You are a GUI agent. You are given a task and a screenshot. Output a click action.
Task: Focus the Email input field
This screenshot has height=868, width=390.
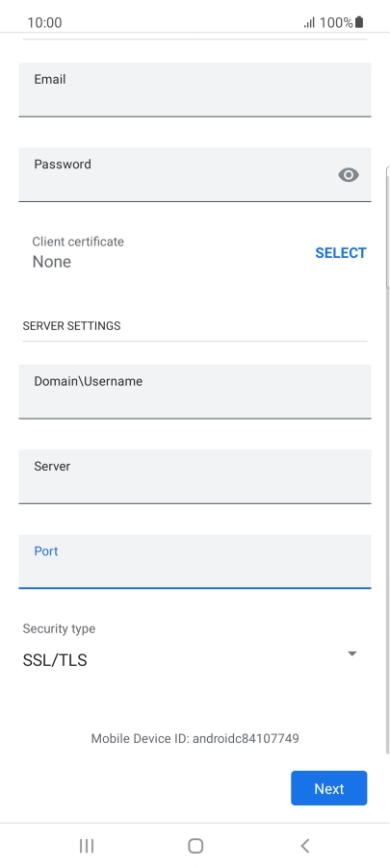click(195, 89)
